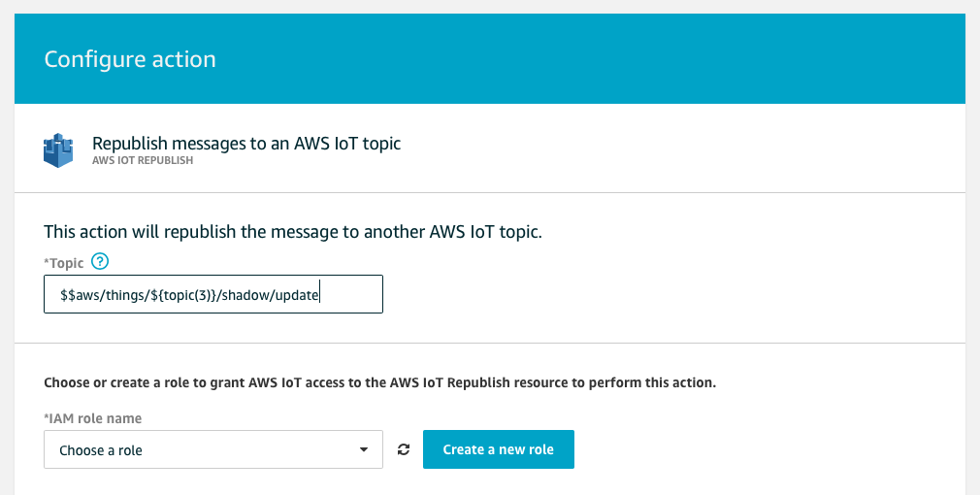
Task: Open the Topic help question mark icon
Action: pos(99,262)
